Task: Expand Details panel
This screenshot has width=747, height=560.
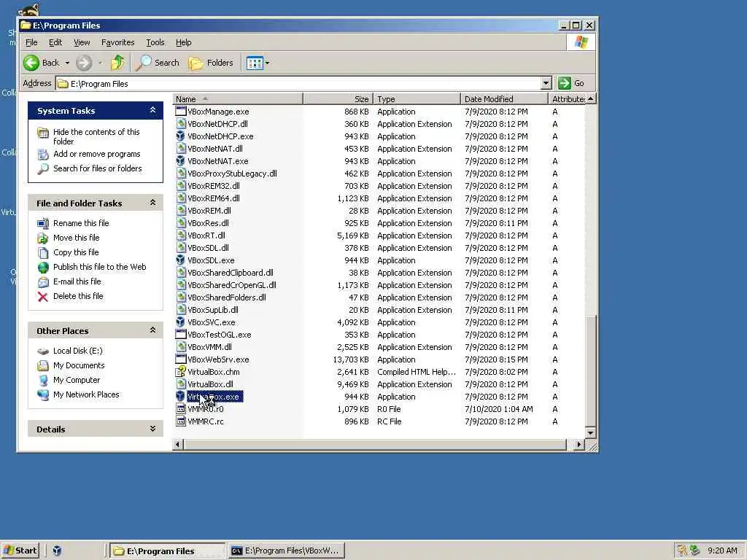Action: click(x=152, y=429)
